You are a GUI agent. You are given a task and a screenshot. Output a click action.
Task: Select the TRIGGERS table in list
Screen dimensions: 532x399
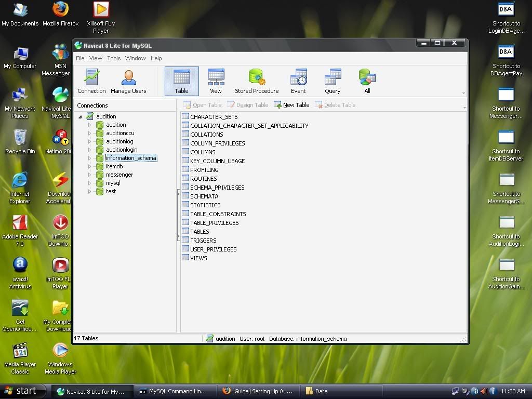point(203,241)
